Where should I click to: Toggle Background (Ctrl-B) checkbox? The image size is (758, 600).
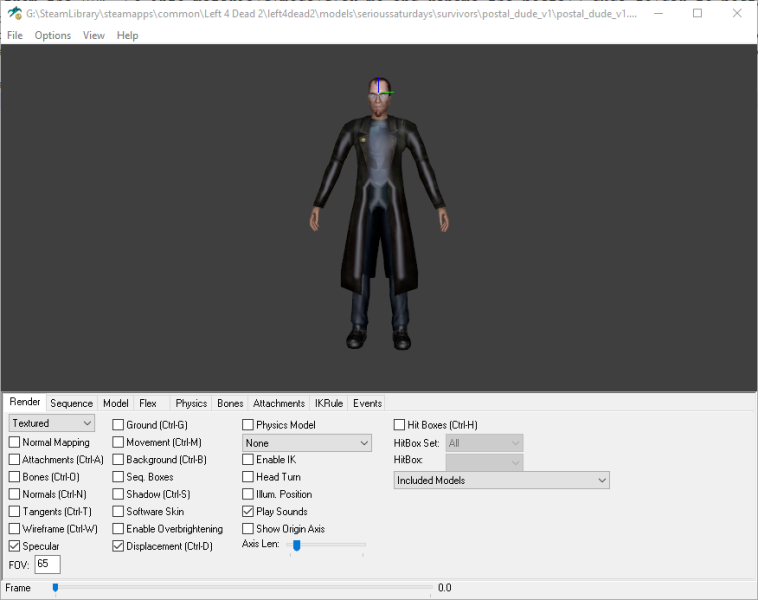[118, 460]
